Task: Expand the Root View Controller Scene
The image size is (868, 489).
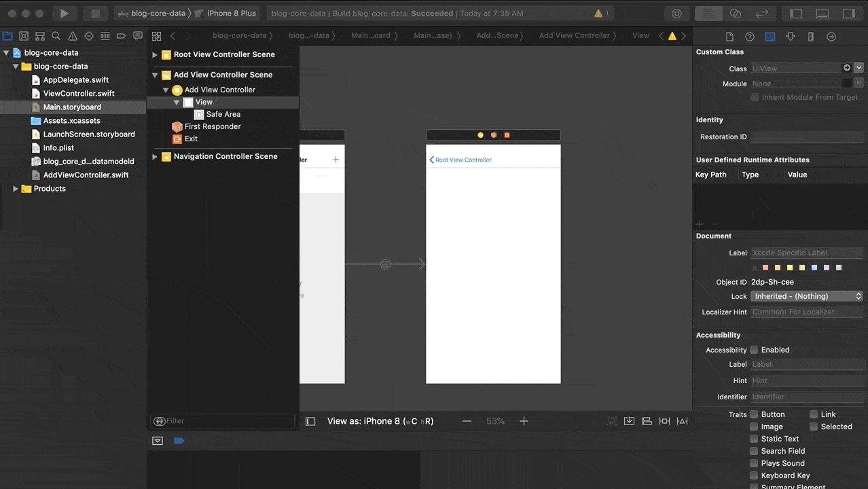Action: tap(155, 54)
